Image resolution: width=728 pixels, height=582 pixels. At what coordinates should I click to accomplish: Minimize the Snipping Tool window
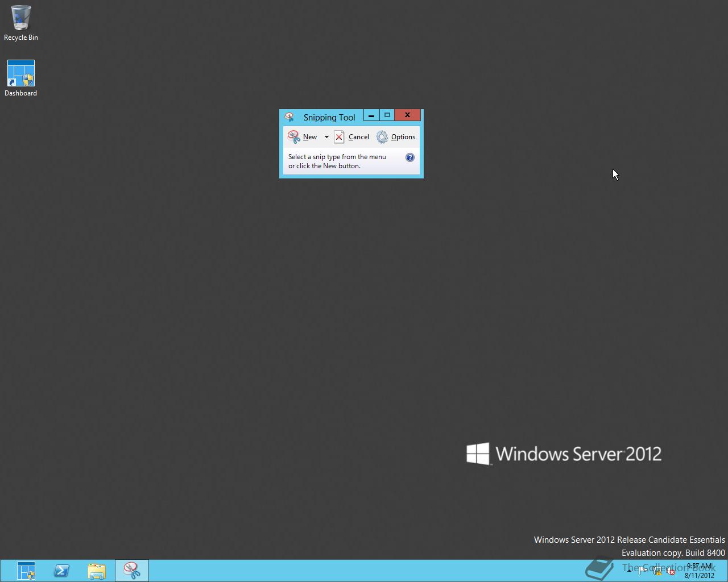point(371,115)
